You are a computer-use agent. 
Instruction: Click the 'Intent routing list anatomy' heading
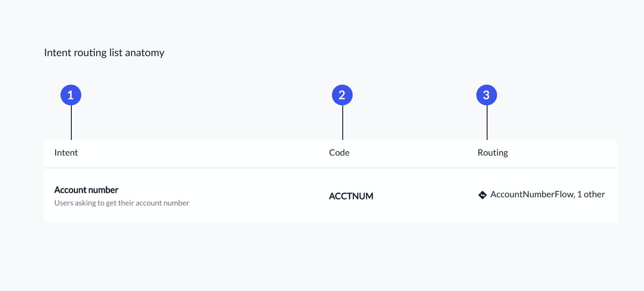click(x=104, y=53)
